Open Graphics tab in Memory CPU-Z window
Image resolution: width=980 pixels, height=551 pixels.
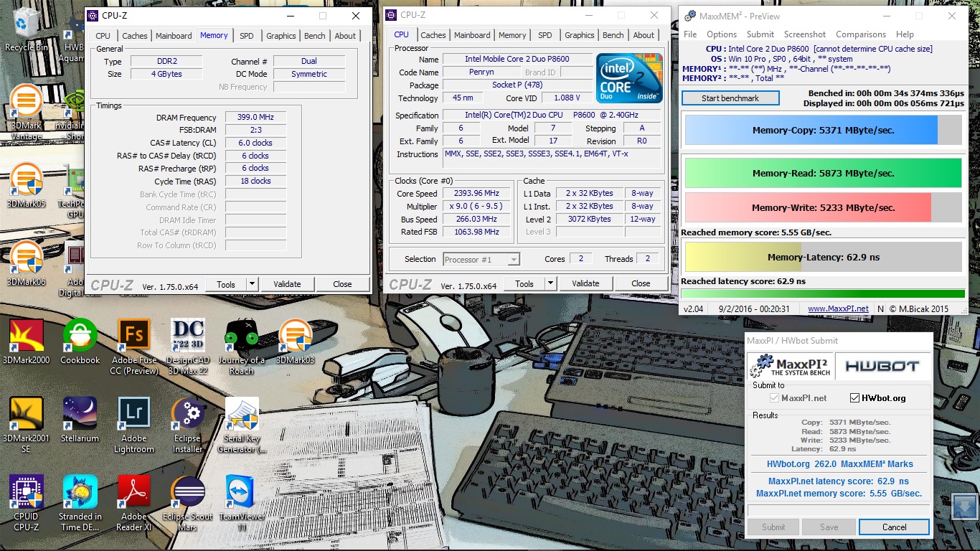(281, 36)
